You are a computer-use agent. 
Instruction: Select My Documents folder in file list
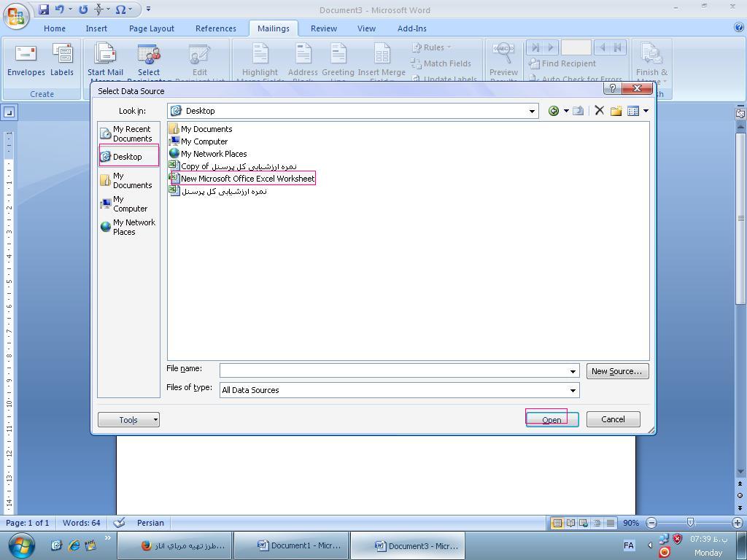tap(201, 129)
